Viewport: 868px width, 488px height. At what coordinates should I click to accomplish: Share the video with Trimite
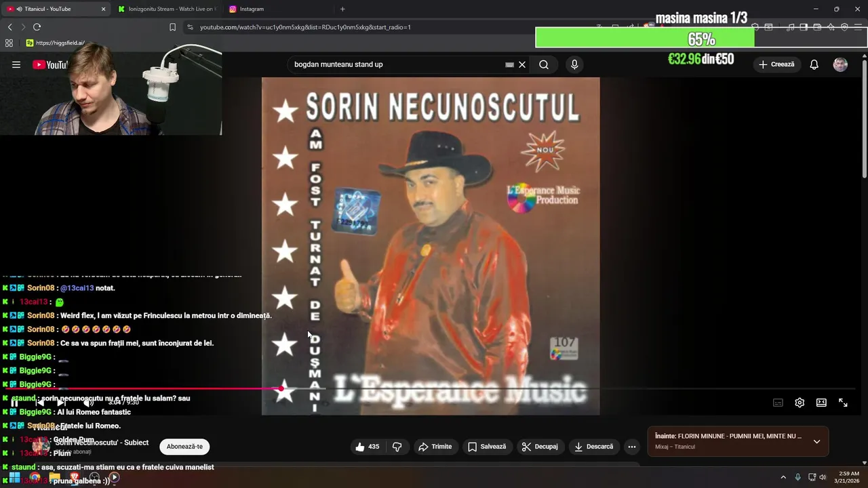click(435, 447)
